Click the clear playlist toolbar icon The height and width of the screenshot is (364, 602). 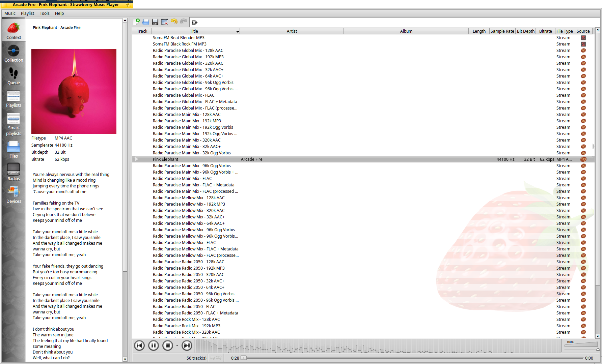click(165, 22)
